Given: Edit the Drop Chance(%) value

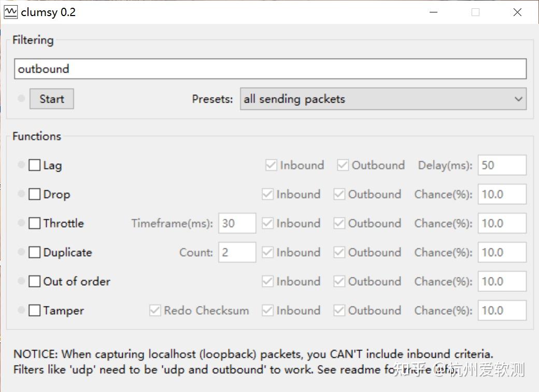Looking at the screenshot, I should tap(501, 194).
